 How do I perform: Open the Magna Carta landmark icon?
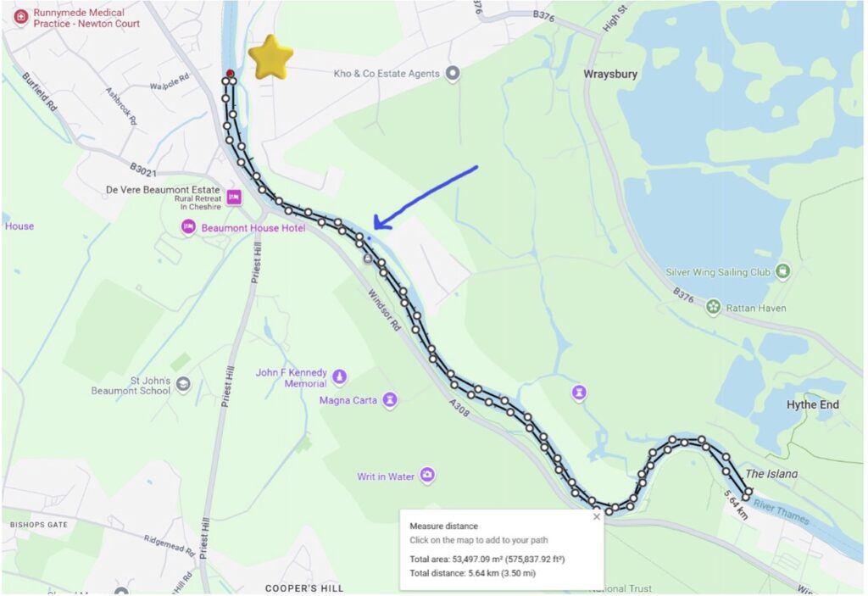pyautogui.click(x=390, y=400)
